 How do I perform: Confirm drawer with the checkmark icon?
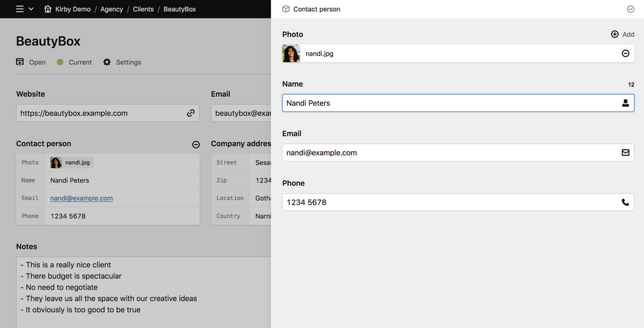click(631, 9)
